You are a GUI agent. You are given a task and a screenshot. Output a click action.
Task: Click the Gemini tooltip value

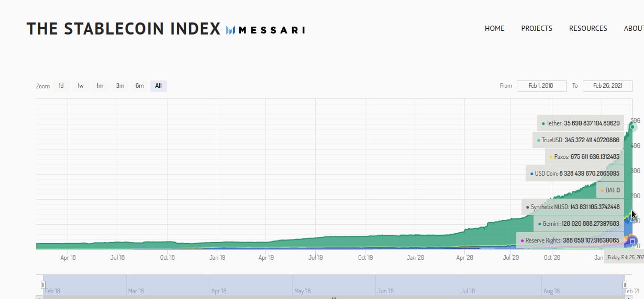click(x=592, y=224)
